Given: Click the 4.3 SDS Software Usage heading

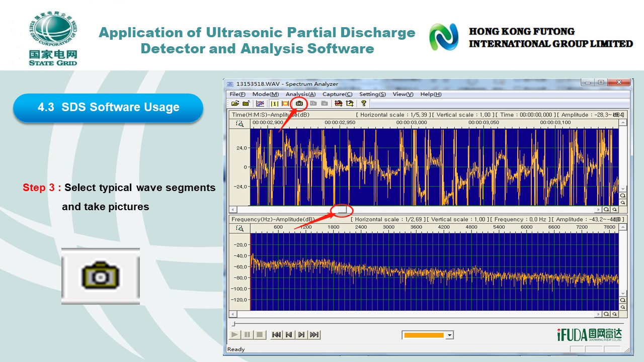Looking at the screenshot, I should tap(109, 107).
